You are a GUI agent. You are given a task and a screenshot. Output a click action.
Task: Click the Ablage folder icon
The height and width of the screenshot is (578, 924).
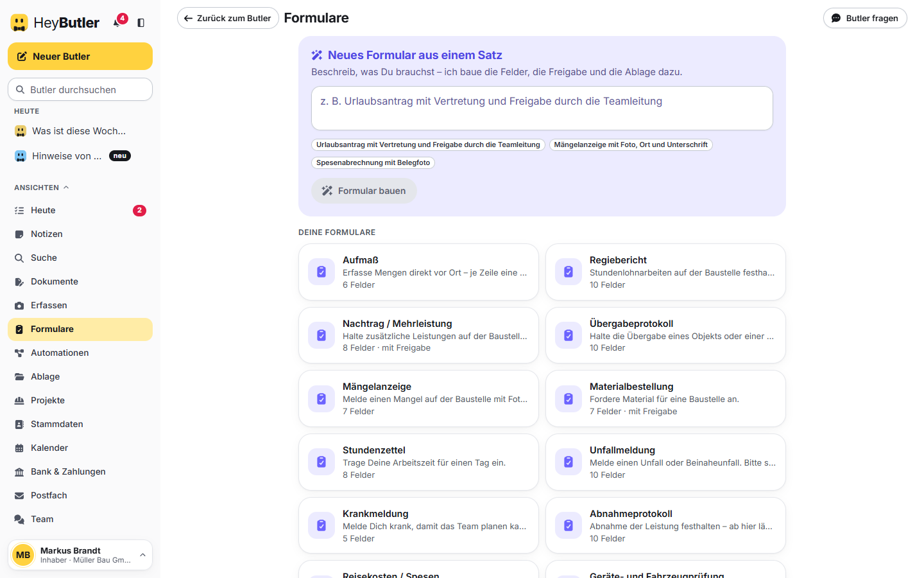click(19, 377)
